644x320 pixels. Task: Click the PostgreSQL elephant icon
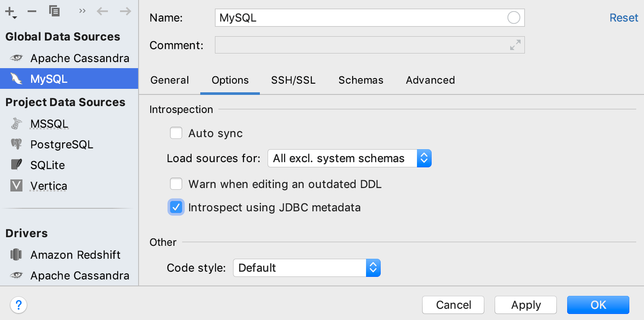(x=16, y=144)
